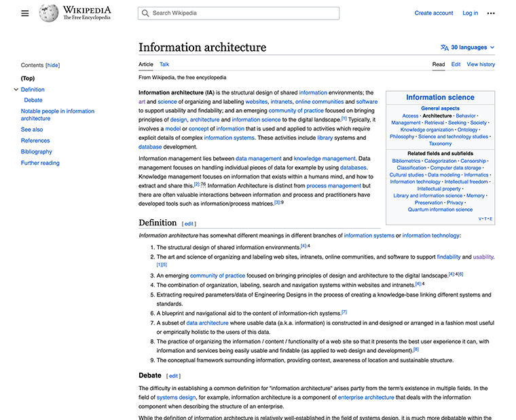516x420 pixels.
Task: Jump to (Top) in contents
Action: 28,78
